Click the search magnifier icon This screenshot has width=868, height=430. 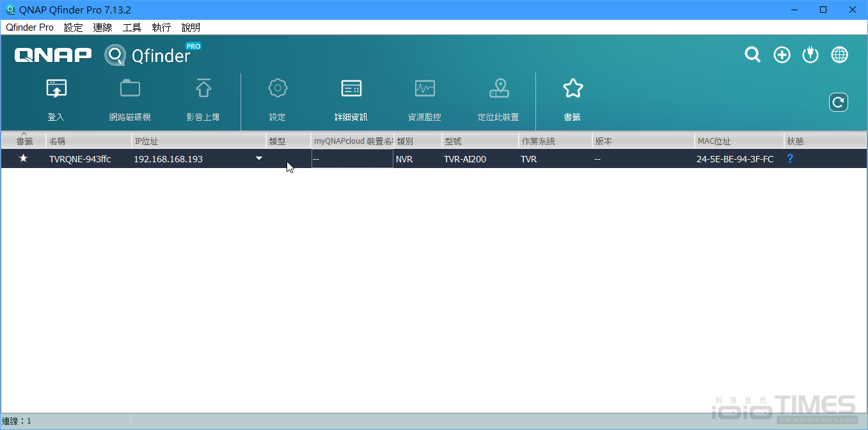coord(752,54)
